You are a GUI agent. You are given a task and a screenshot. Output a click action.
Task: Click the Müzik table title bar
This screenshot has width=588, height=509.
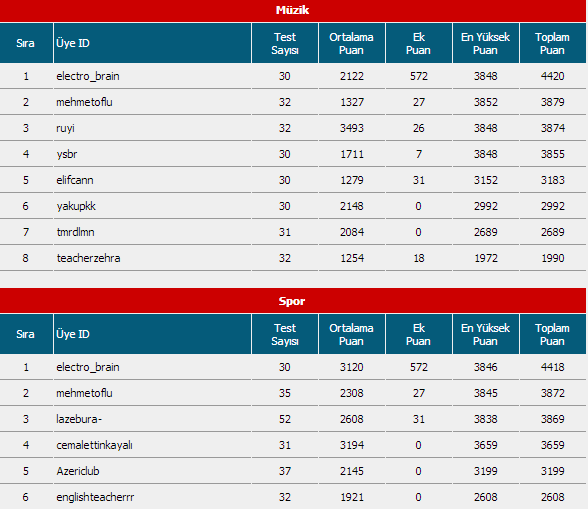coord(293,11)
